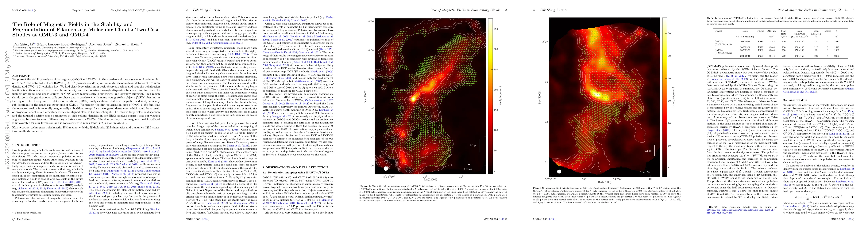Click the '0.1 pc' scale label in Figure 1
The height and width of the screenshot is (228, 868).
click(473, 146)
